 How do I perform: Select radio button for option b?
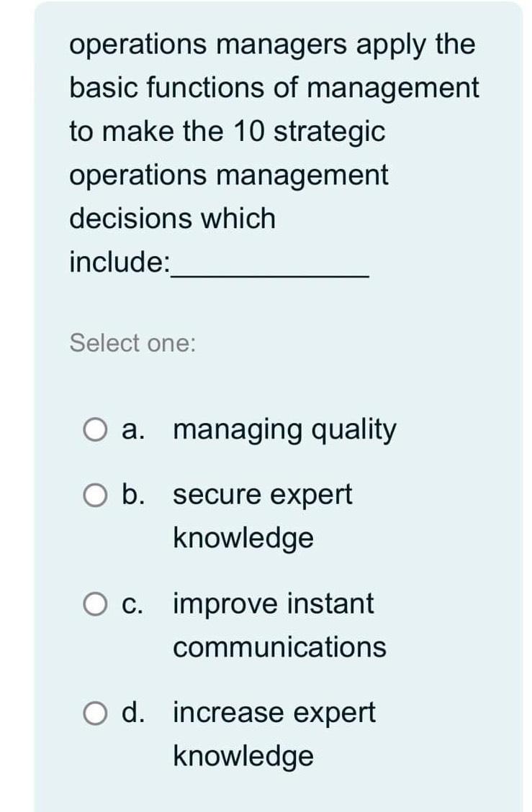pyautogui.click(x=94, y=494)
